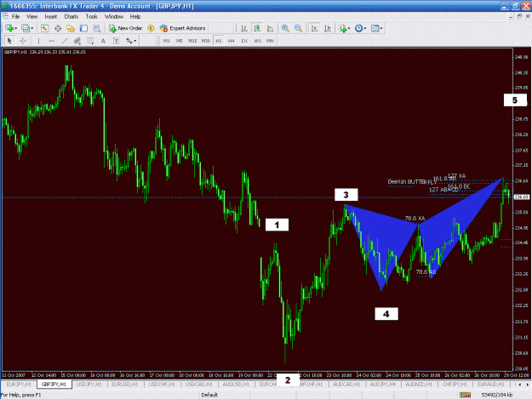Select the Fibonacci Retracement tool
Viewport: 532px width, 399px height.
point(90,41)
